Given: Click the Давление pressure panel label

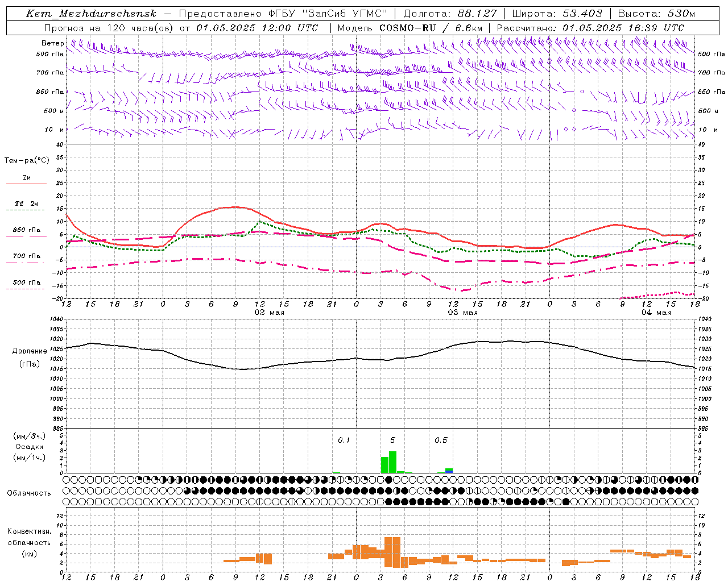Looking at the screenshot, I should click(30, 351).
